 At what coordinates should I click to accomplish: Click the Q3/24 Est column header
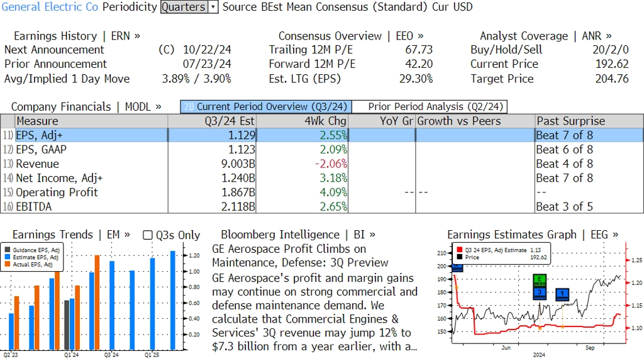pyautogui.click(x=212, y=121)
